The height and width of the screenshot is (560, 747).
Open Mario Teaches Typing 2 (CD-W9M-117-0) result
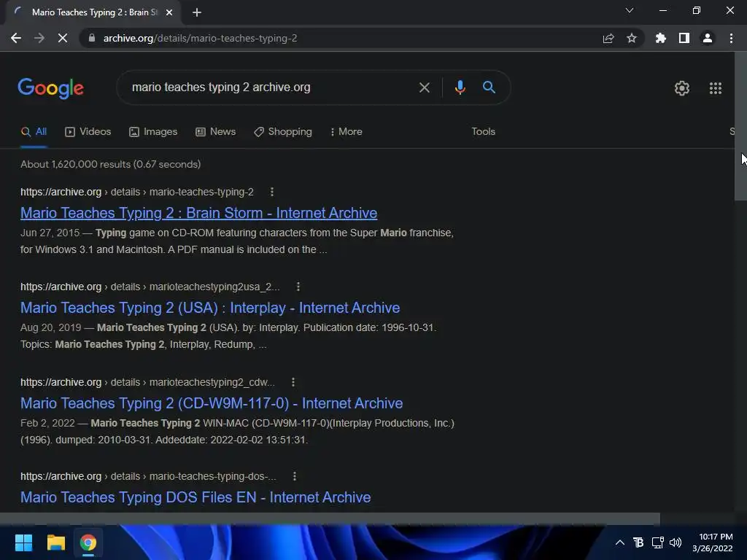(212, 403)
